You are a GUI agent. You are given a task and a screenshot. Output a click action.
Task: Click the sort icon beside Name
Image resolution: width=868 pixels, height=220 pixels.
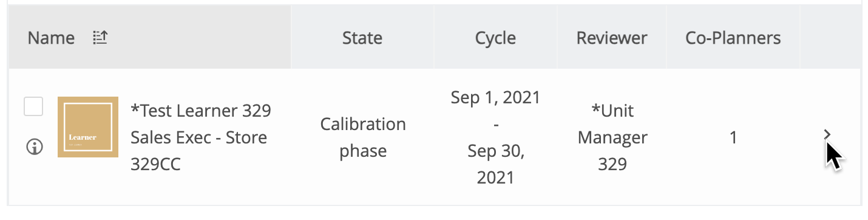pos(100,38)
